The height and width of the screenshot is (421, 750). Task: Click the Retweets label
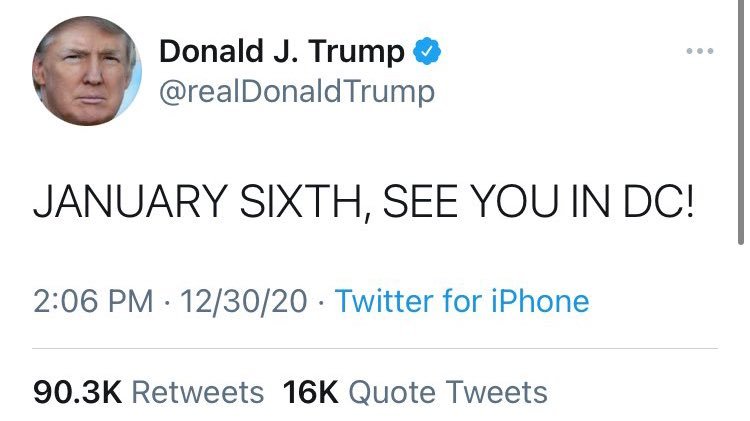[198, 391]
